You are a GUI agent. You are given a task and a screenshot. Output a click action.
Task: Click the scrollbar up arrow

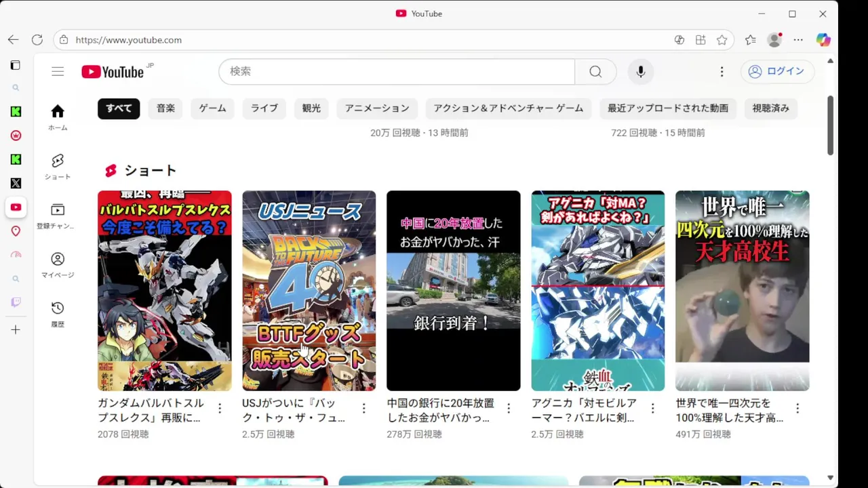(831, 61)
